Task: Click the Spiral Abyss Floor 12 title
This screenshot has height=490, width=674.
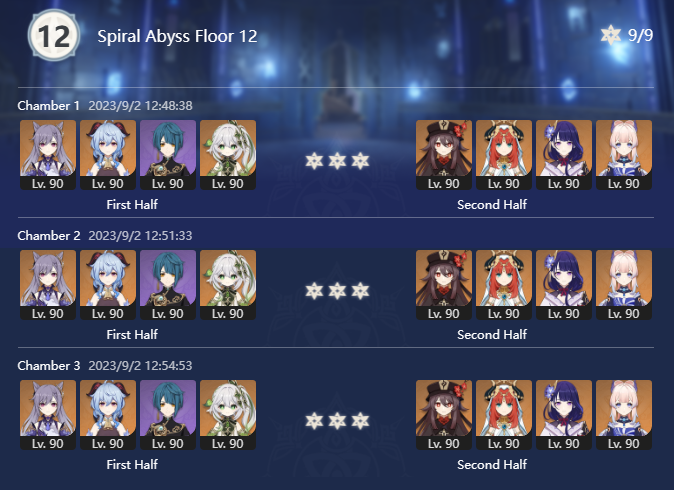Action: point(177,37)
